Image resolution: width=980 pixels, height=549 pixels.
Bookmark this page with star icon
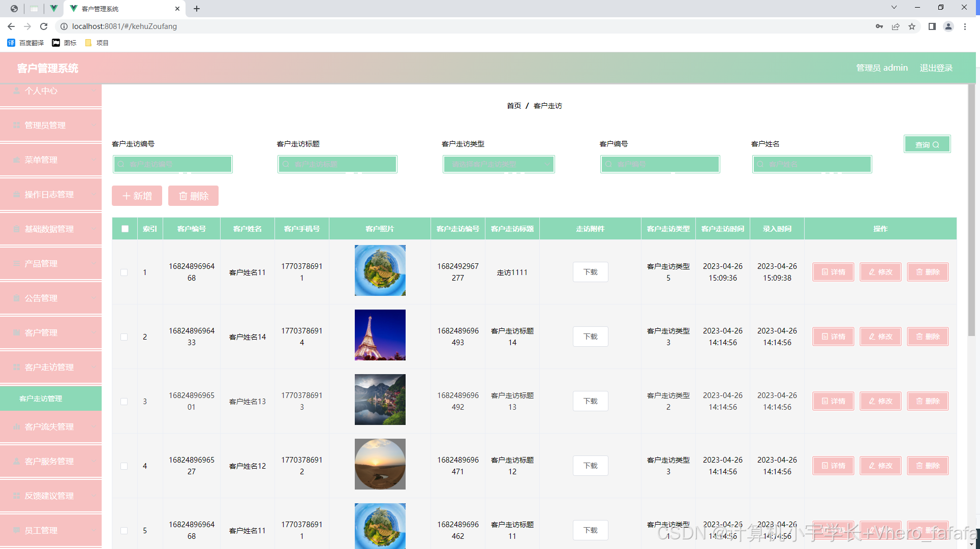[912, 26]
